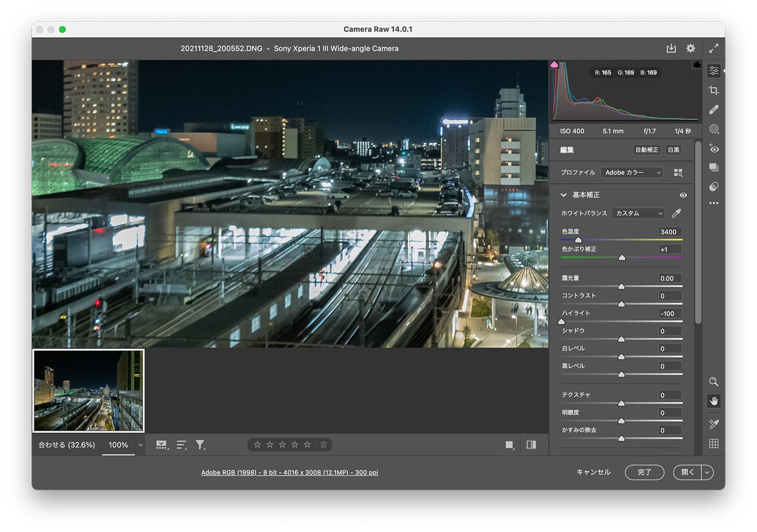Screen dimensions: 757x532
Task: Collapse the 基本補正 section chevron
Action: (563, 195)
